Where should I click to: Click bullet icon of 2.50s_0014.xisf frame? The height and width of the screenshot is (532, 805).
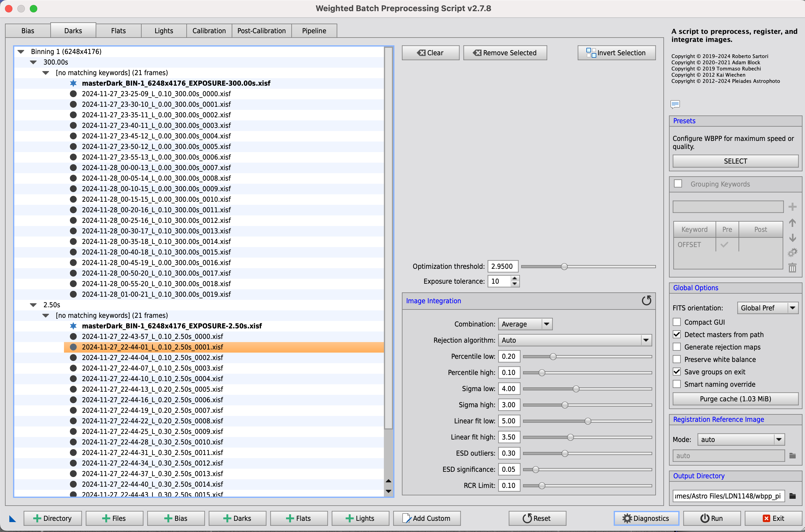point(73,484)
